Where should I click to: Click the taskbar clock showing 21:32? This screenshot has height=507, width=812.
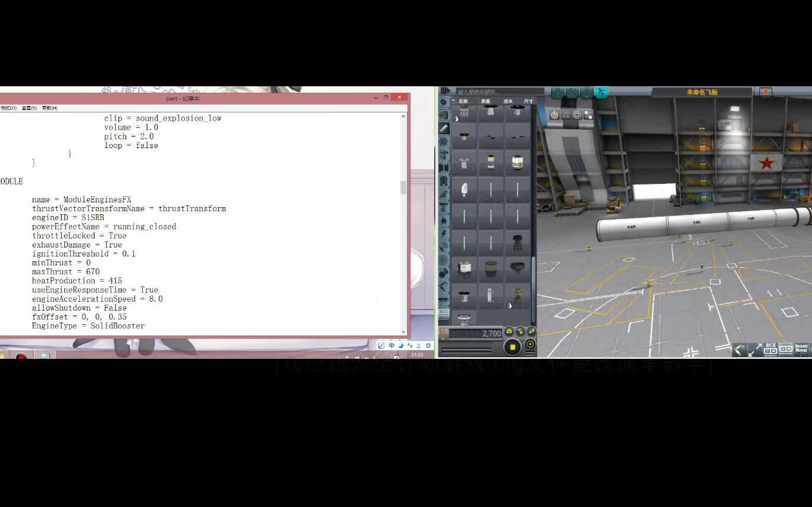[417, 355]
